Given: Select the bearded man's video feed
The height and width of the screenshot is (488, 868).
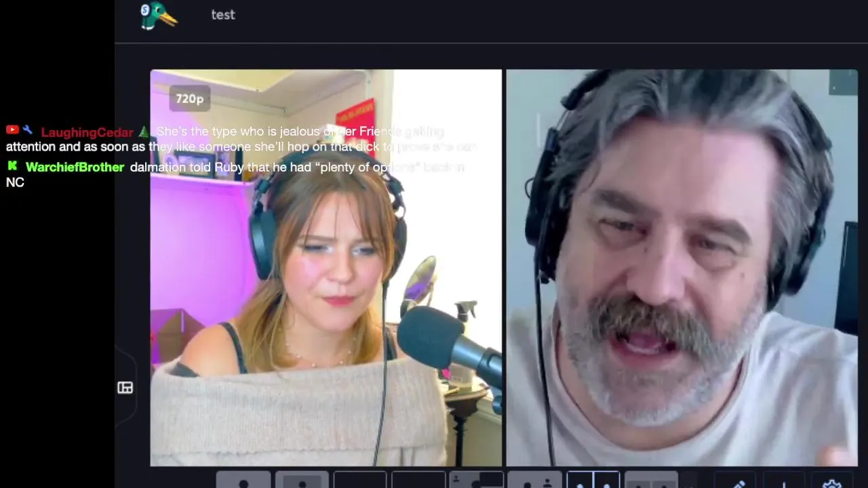Looking at the screenshot, I should coord(682,268).
